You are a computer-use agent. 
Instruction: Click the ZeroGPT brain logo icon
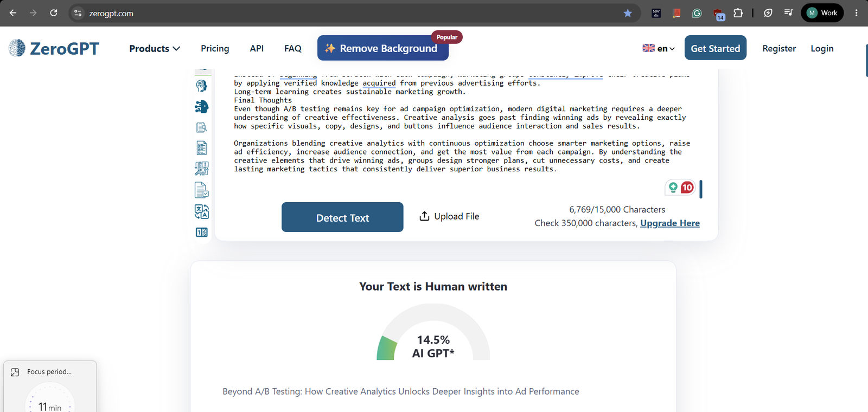17,48
